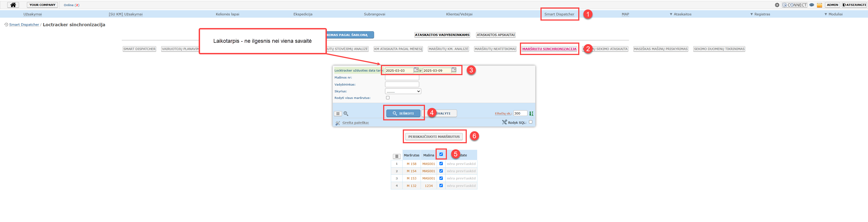The width and height of the screenshot is (868, 222).
Task: Open the Klientai/Vežėjai menu
Action: (x=459, y=14)
